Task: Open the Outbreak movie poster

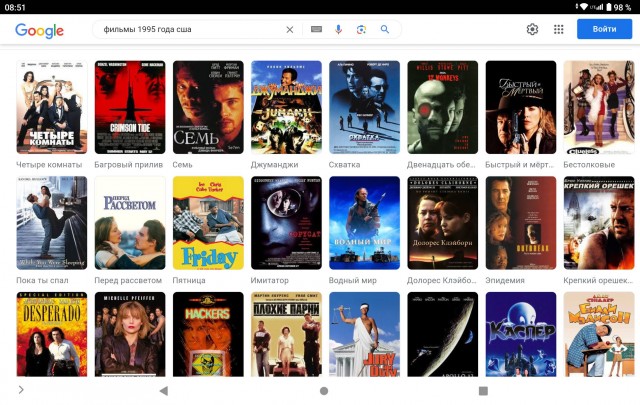Action: tap(521, 223)
